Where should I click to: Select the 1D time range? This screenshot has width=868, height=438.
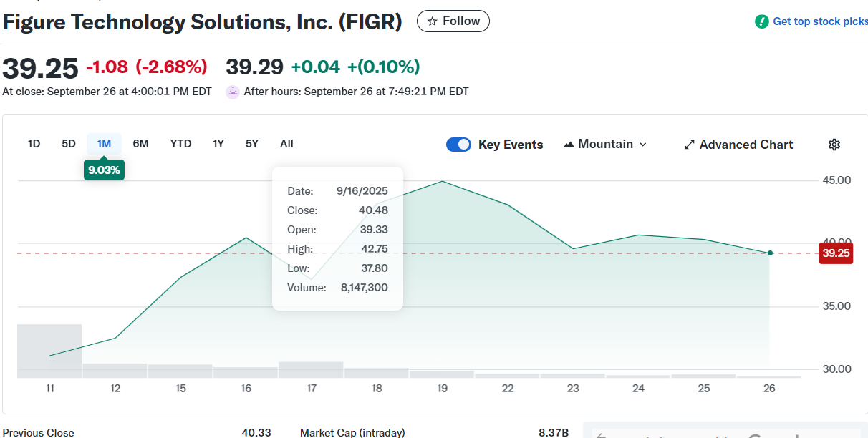click(x=34, y=144)
